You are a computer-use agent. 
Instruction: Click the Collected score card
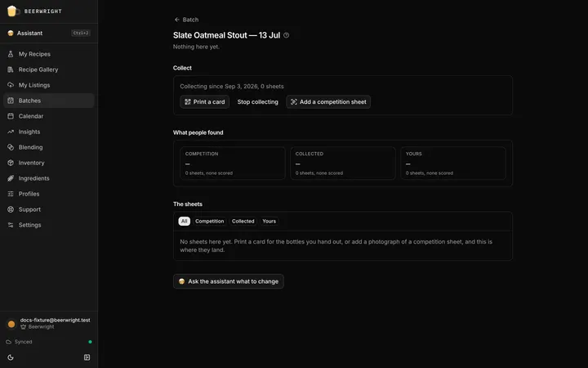pos(343,163)
